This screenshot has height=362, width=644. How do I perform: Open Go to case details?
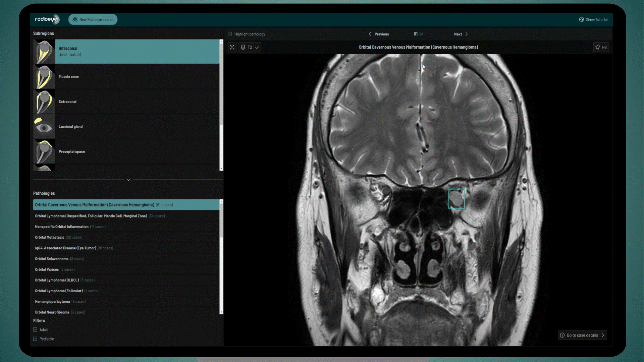[x=582, y=335]
